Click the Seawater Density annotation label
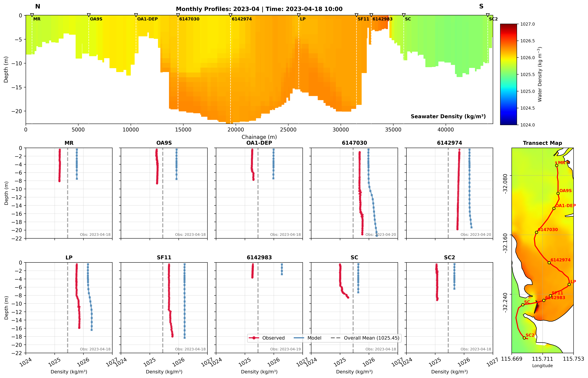588x378 pixels. coord(448,116)
